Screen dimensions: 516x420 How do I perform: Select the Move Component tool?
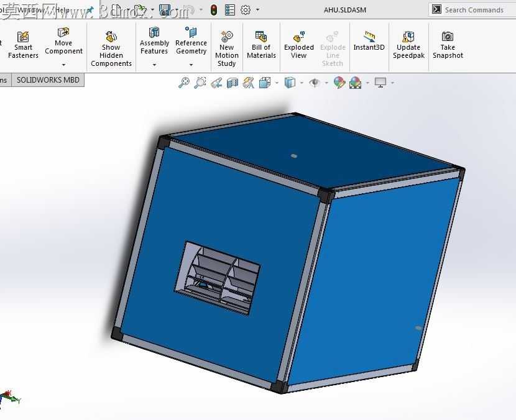point(63,41)
